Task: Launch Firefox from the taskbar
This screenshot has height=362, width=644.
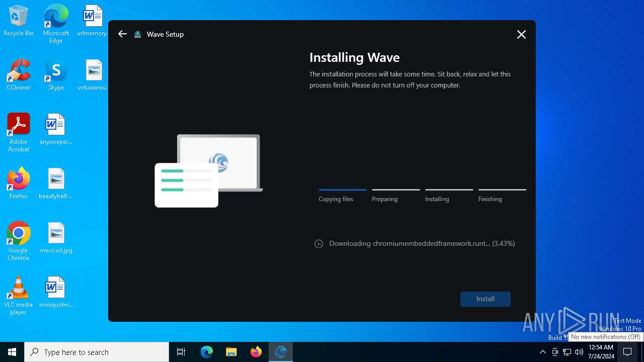Action: (256, 352)
